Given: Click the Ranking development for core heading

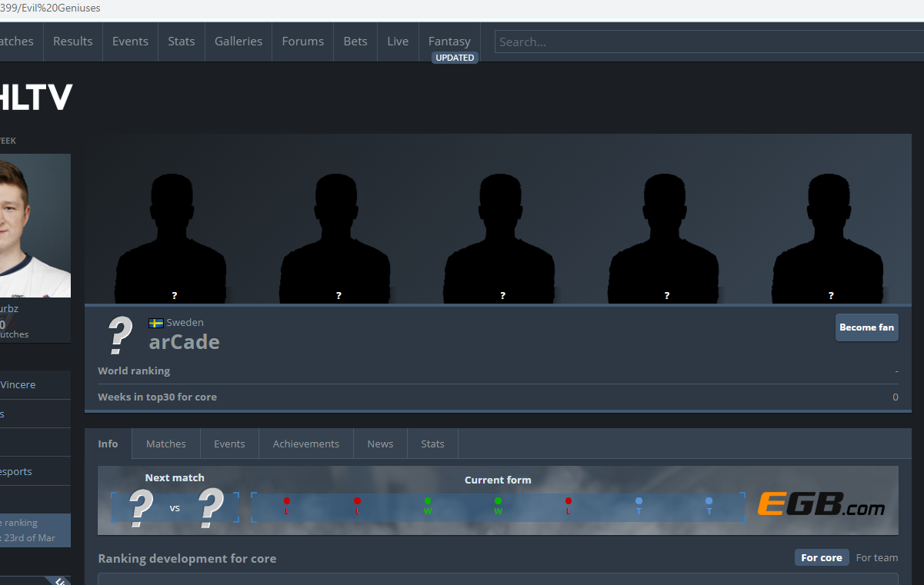Looking at the screenshot, I should pos(187,558).
